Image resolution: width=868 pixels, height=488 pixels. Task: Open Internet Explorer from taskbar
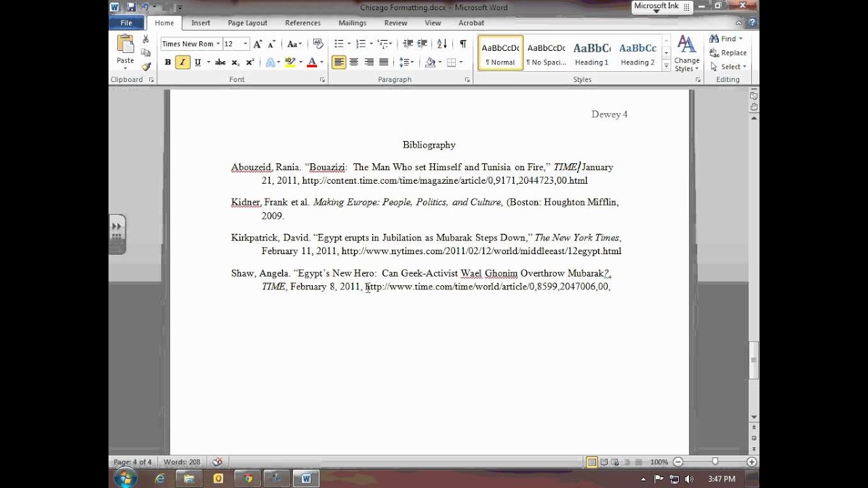[160, 479]
